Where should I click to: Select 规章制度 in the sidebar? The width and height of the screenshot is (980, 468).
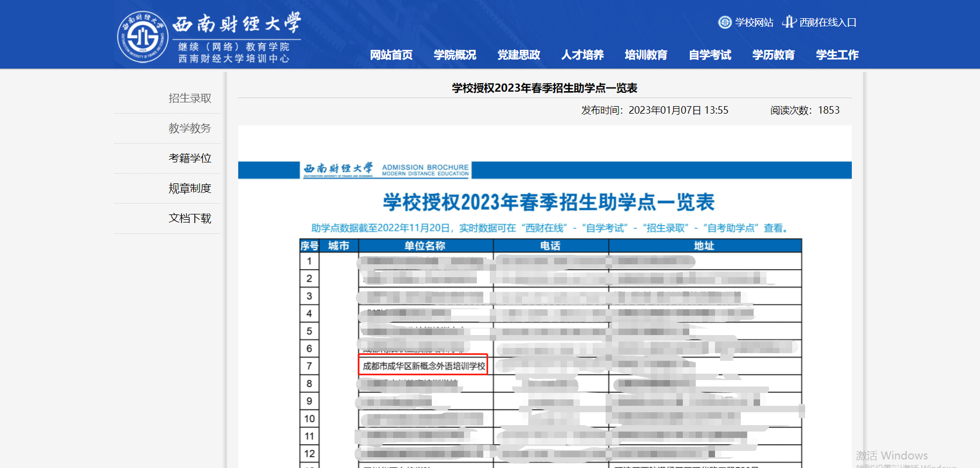190,188
